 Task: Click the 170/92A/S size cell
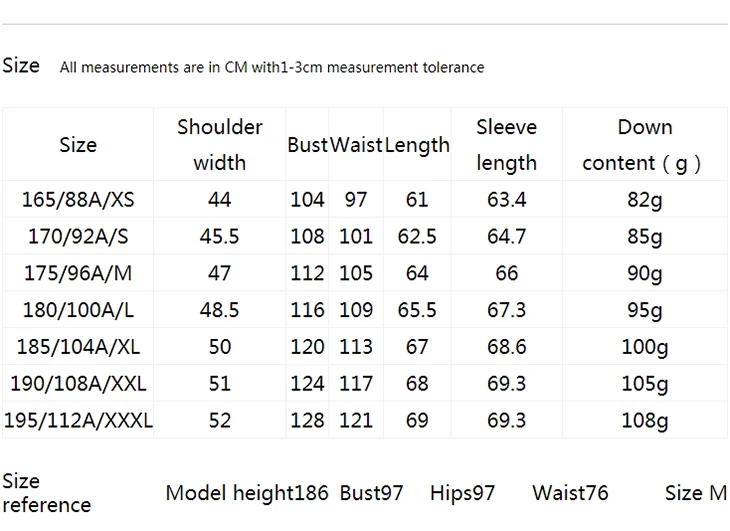78,236
